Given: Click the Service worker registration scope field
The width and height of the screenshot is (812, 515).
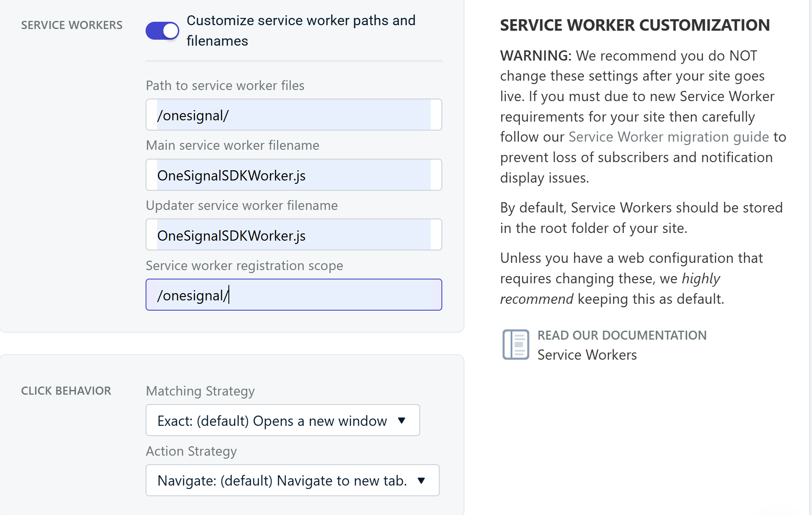Looking at the screenshot, I should (294, 295).
